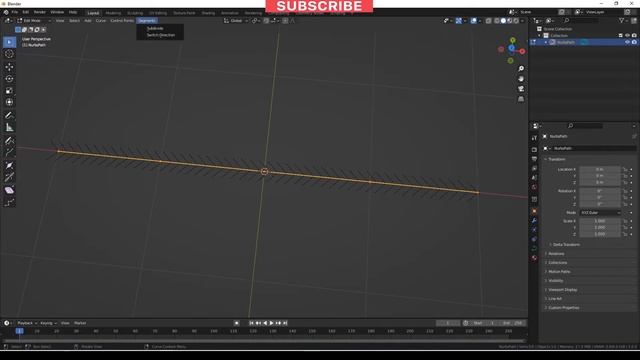Click the play animation button
This screenshot has width=640, height=360.
pos(271,323)
